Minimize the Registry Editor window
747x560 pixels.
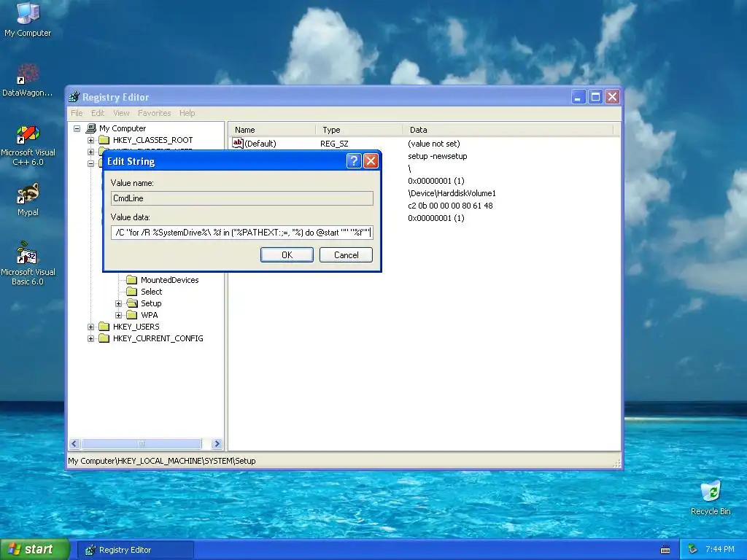(578, 97)
